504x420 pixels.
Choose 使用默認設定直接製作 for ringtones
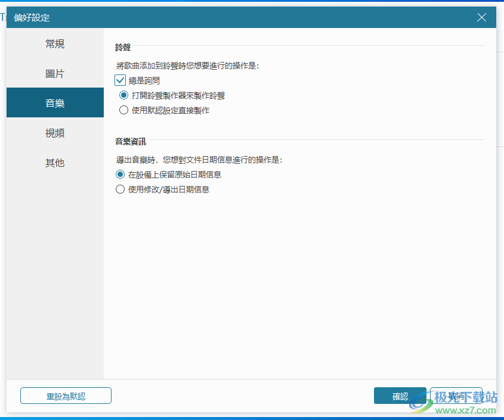point(123,110)
